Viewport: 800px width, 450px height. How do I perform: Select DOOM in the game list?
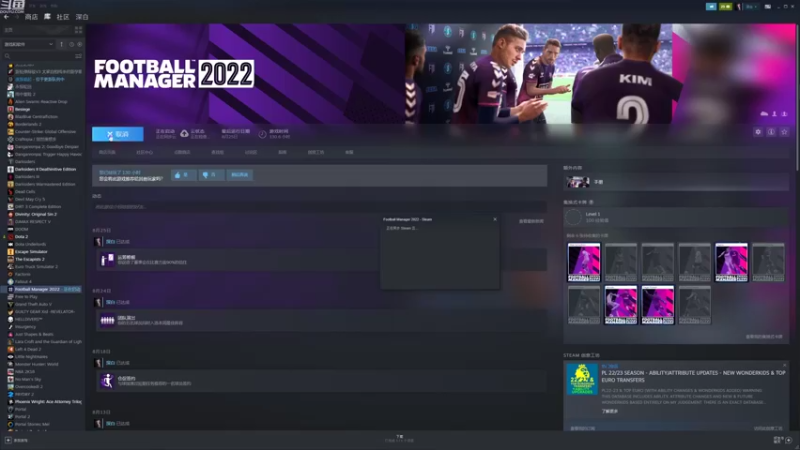[x=21, y=229]
